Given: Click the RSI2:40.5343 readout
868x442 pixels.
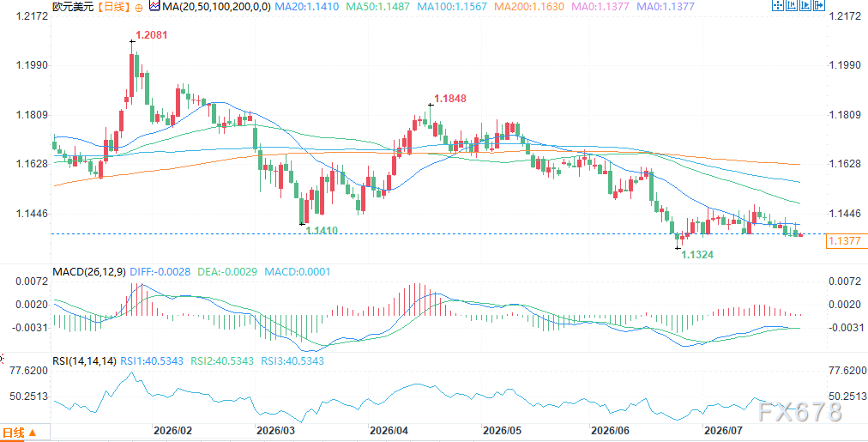Looking at the screenshot, I should click(222, 361).
